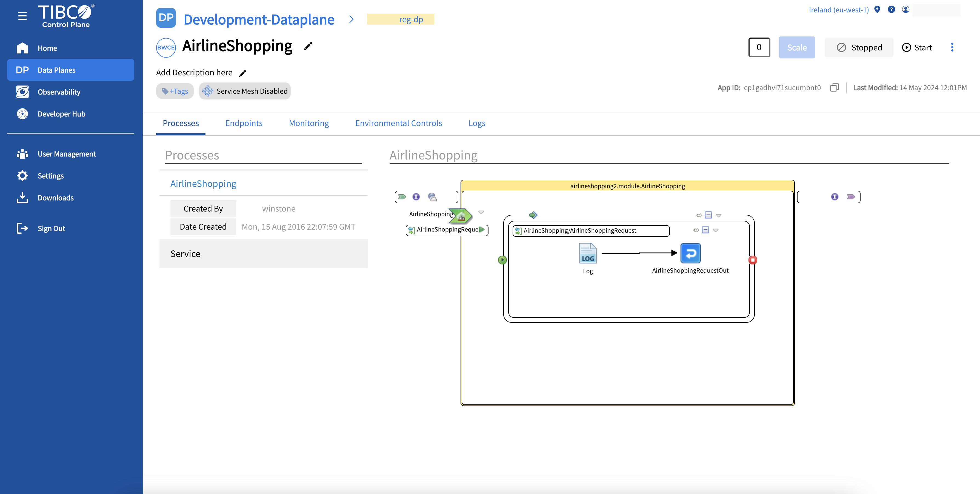Click the purple arrow icon in right diagram box
The width and height of the screenshot is (980, 494).
coord(851,197)
